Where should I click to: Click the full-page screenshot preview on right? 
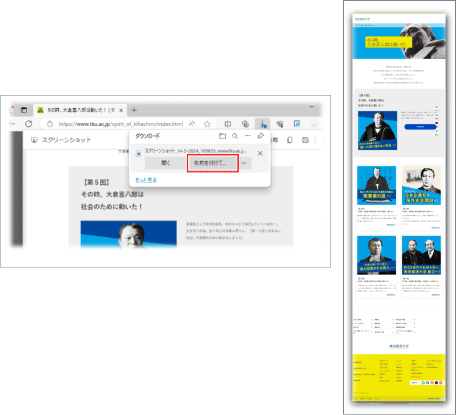(399, 208)
